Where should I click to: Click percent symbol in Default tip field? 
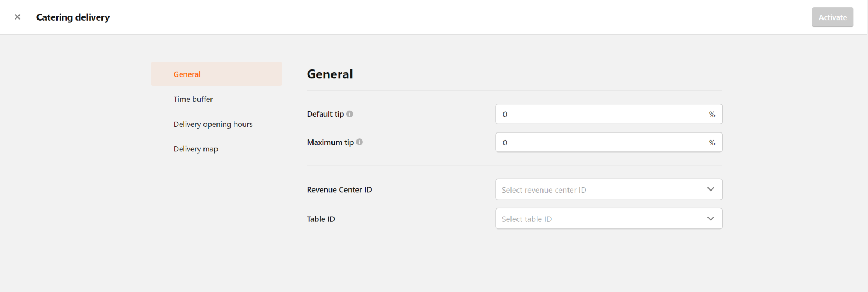point(712,115)
